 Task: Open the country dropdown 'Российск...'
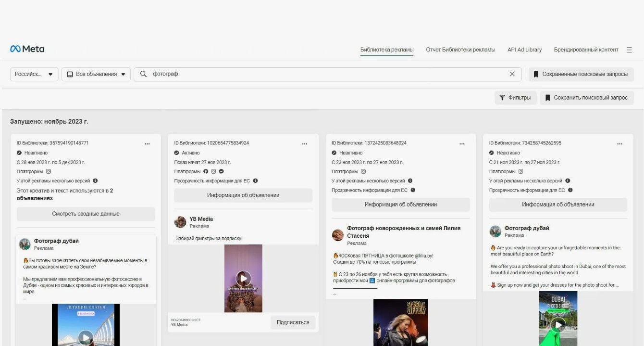click(34, 74)
